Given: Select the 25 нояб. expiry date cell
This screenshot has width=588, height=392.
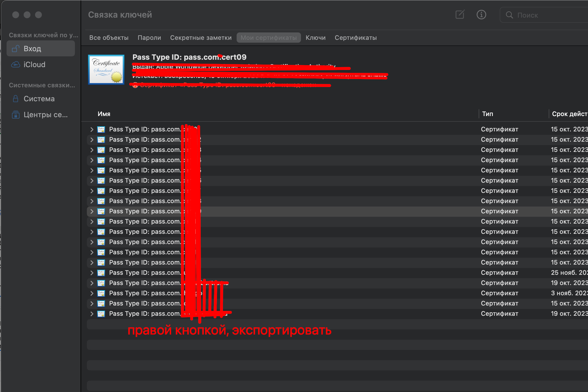Looking at the screenshot, I should point(569,273).
